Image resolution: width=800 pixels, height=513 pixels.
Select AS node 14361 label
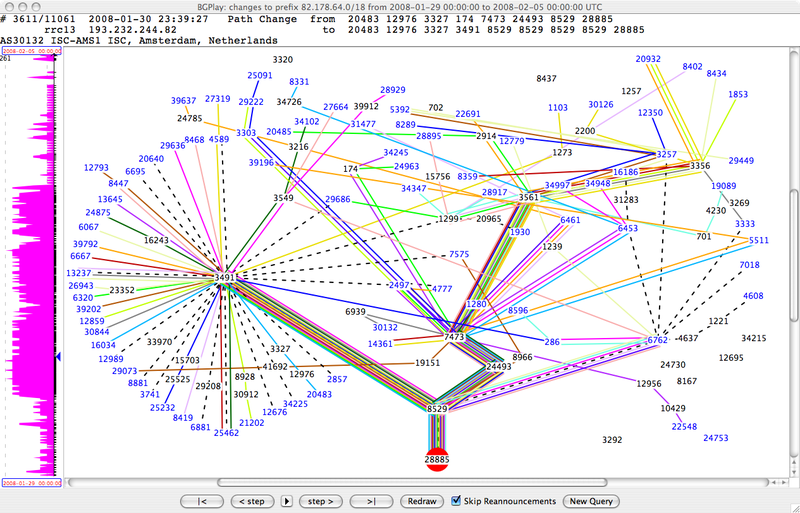point(380,344)
